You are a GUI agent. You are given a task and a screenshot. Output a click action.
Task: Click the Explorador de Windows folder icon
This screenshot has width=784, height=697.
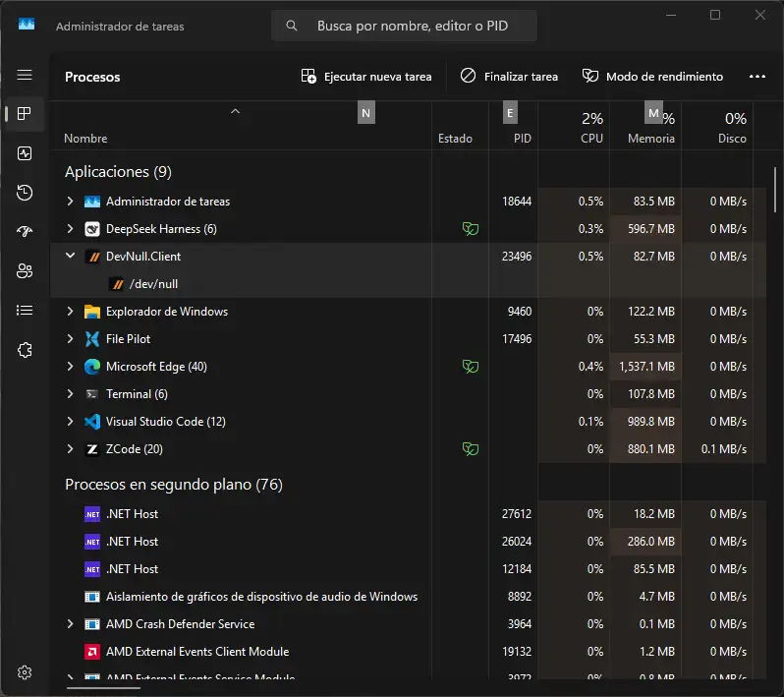tap(92, 312)
